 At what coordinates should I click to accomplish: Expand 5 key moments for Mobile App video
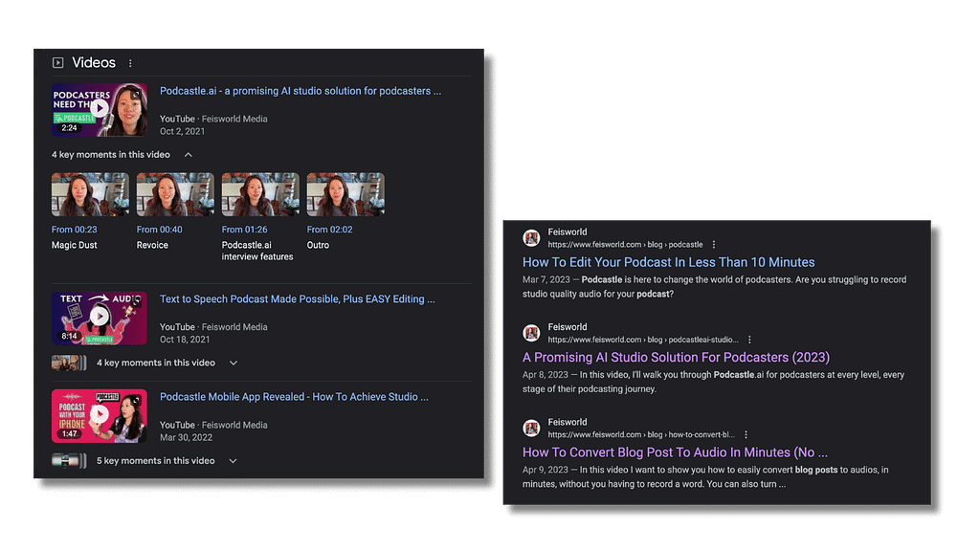click(x=233, y=461)
